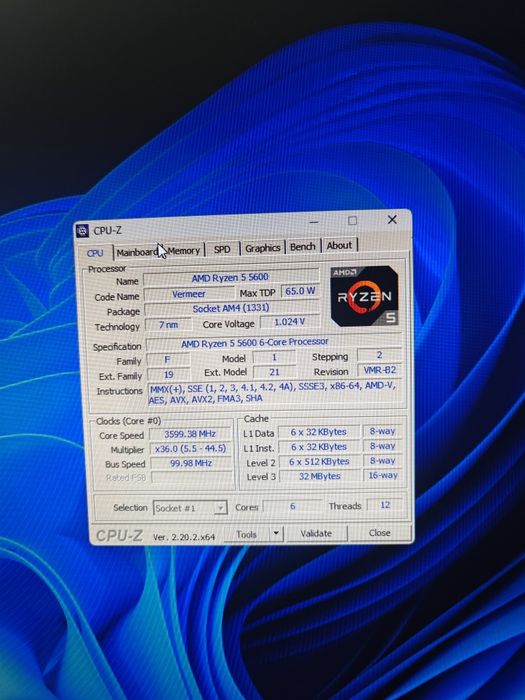Click the Family value F

(167, 359)
